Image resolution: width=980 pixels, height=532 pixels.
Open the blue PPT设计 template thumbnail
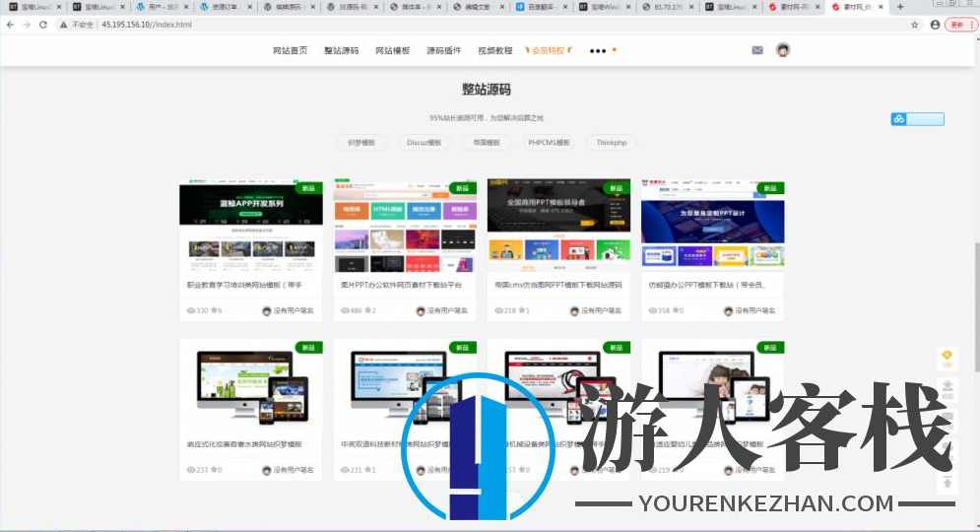[712, 226]
